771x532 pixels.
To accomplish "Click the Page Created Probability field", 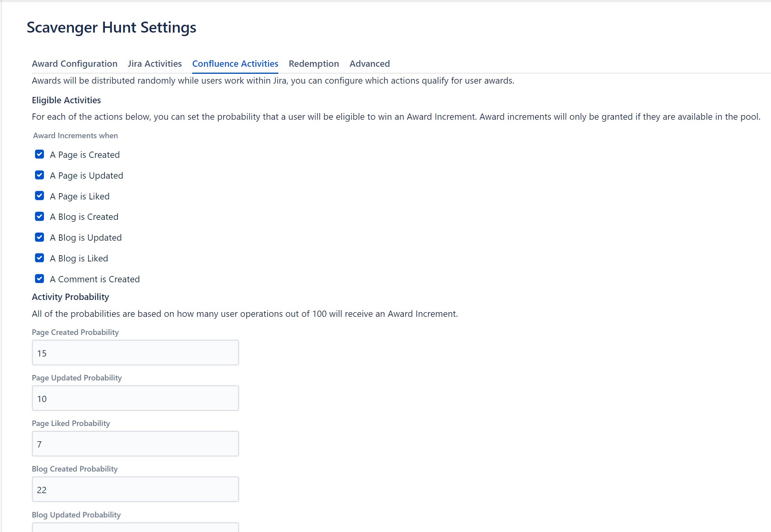I will click(135, 353).
